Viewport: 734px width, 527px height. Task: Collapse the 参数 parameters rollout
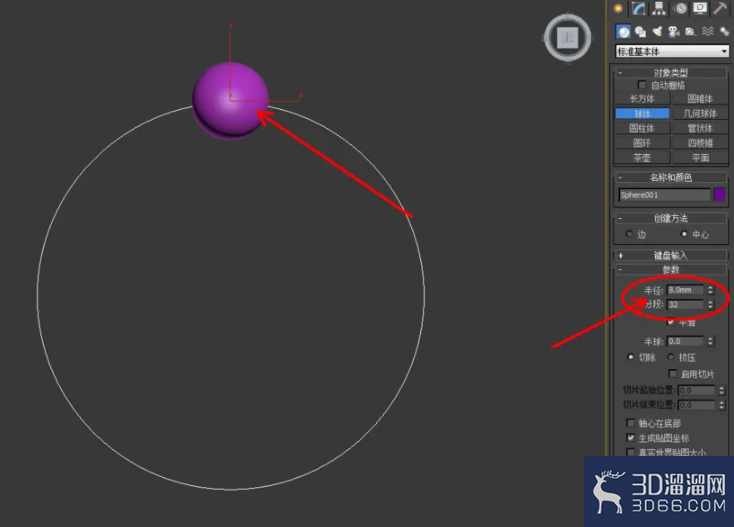[x=670, y=270]
